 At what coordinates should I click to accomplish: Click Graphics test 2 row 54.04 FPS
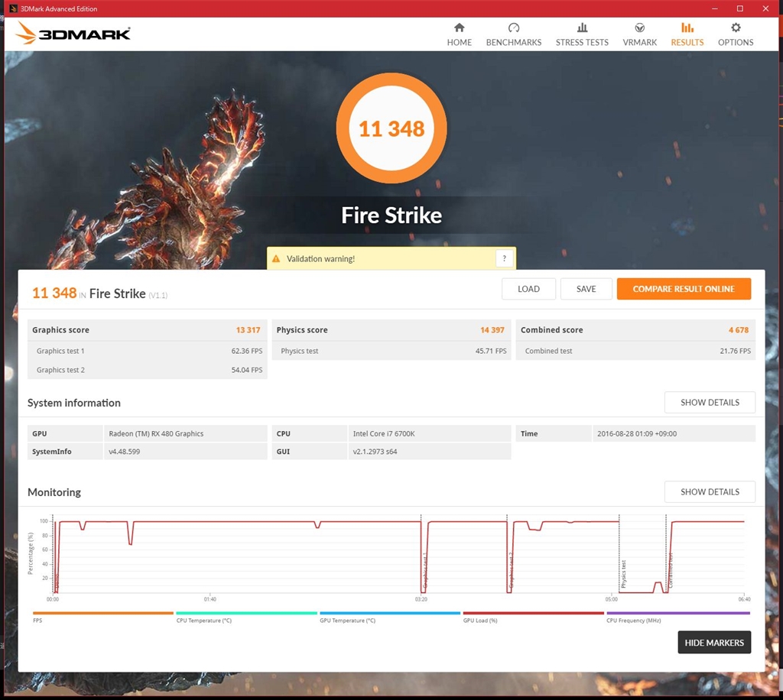[148, 370]
